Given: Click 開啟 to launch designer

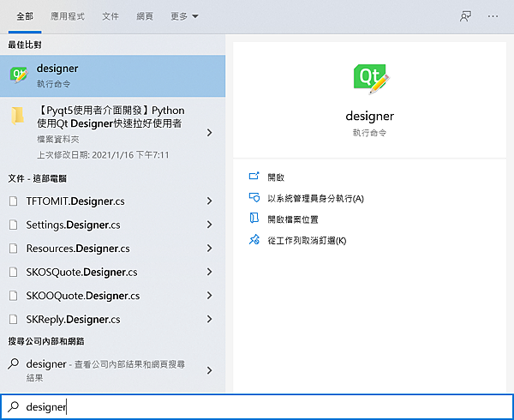Looking at the screenshot, I should 275,177.
